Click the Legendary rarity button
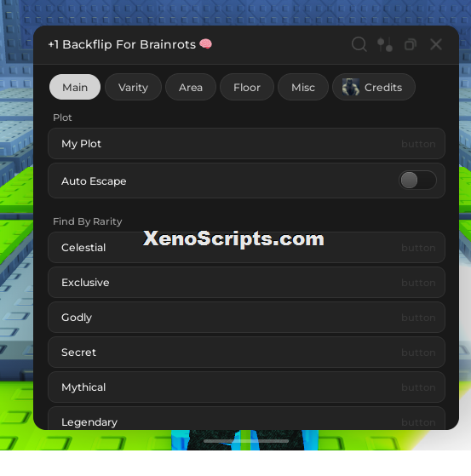Image resolution: width=471 pixels, height=476 pixels. tap(247, 418)
